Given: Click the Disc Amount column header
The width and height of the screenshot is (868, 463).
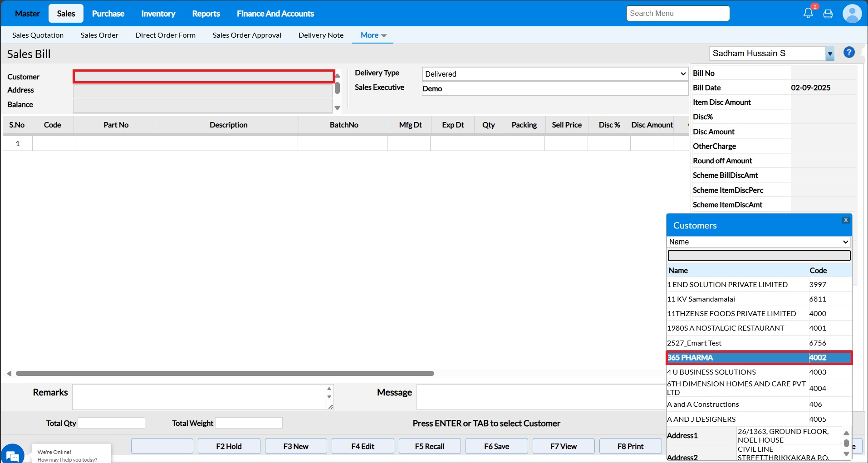Looking at the screenshot, I should tap(652, 125).
